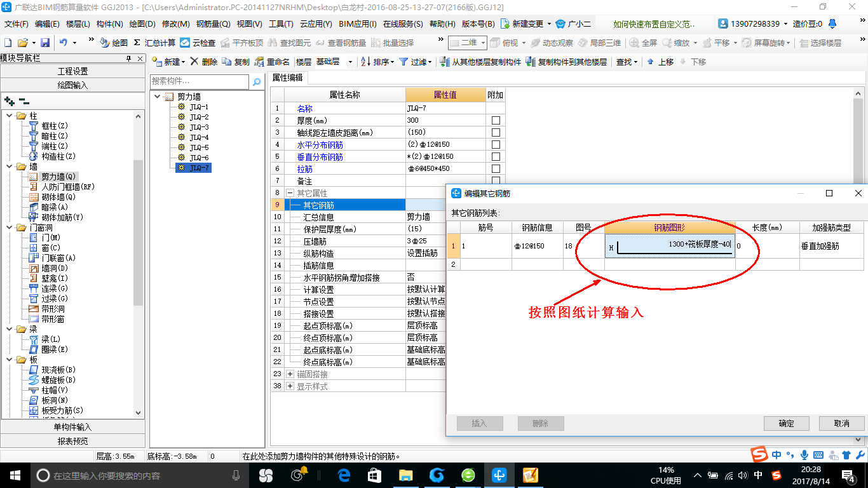868x488 pixels.
Task: Rename the component using 重命名
Action: click(272, 62)
